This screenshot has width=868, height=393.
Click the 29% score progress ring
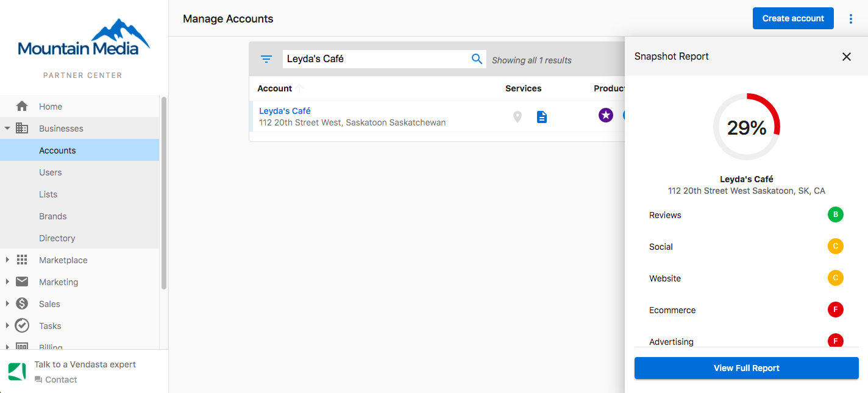click(x=747, y=127)
